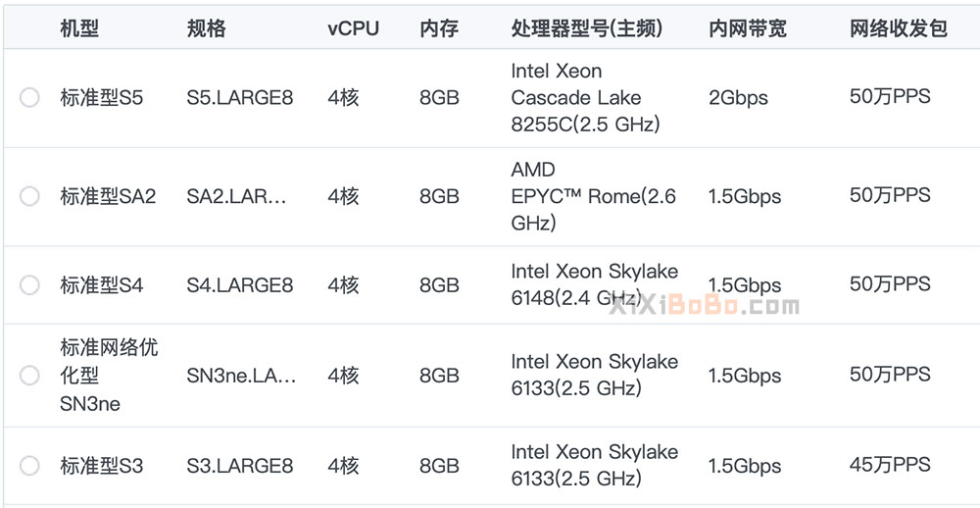Click the 内网带宽 column header
The width and height of the screenshot is (980, 508).
click(747, 28)
